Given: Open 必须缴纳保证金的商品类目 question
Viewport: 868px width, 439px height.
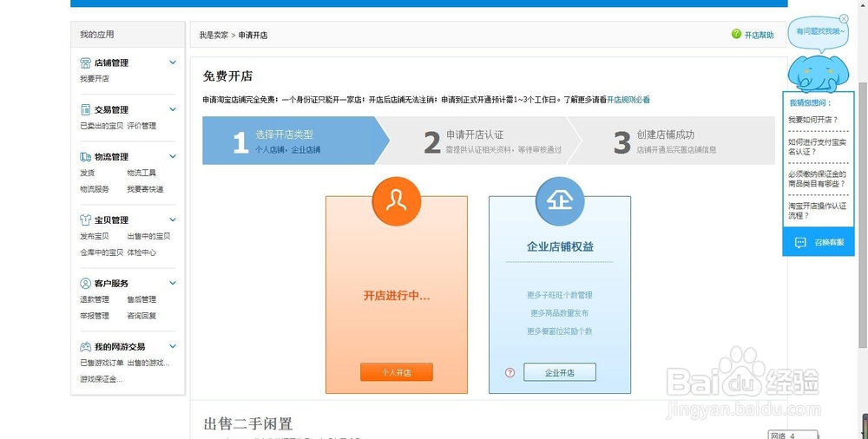Looking at the screenshot, I should tap(817, 179).
